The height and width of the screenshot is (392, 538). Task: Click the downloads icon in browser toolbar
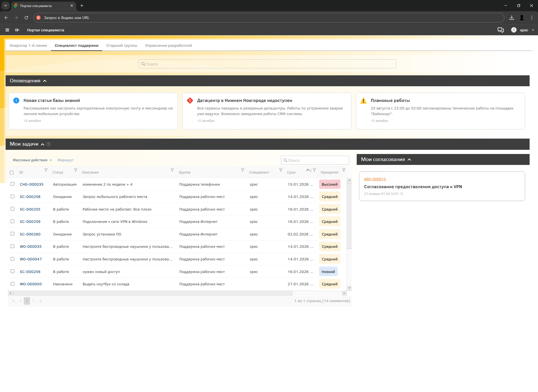(512, 18)
